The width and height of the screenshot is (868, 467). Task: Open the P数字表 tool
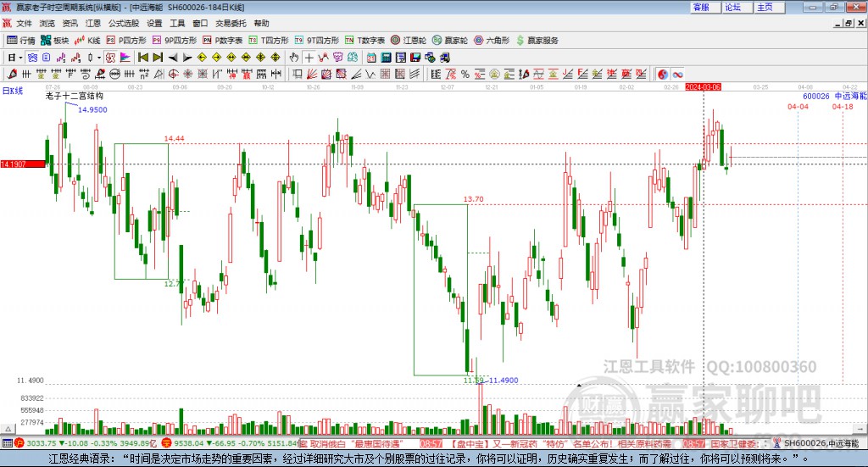223,41
